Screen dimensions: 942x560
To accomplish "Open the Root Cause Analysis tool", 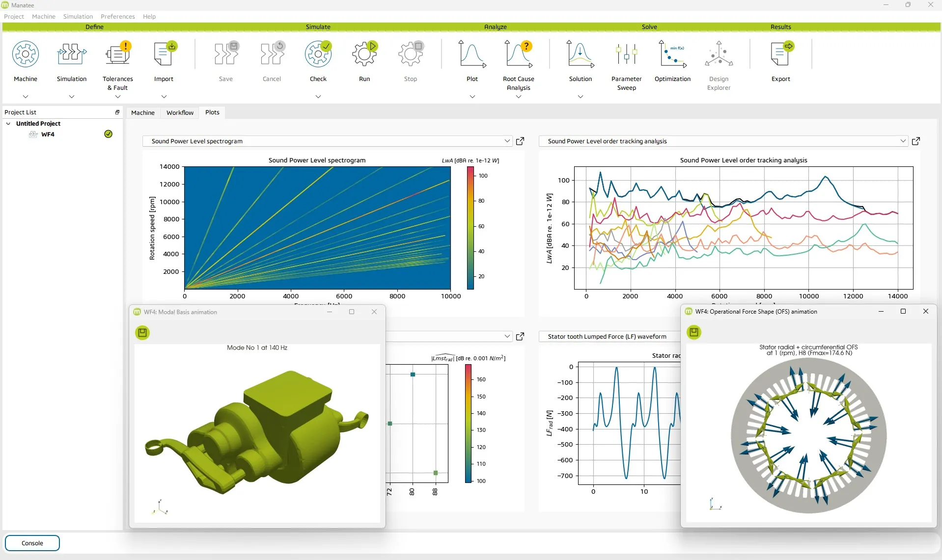I will 519,54.
